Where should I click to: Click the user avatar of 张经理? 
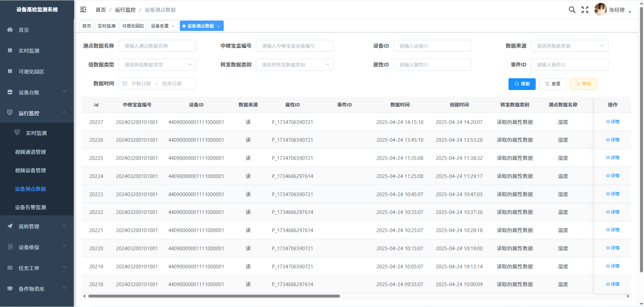(x=600, y=10)
